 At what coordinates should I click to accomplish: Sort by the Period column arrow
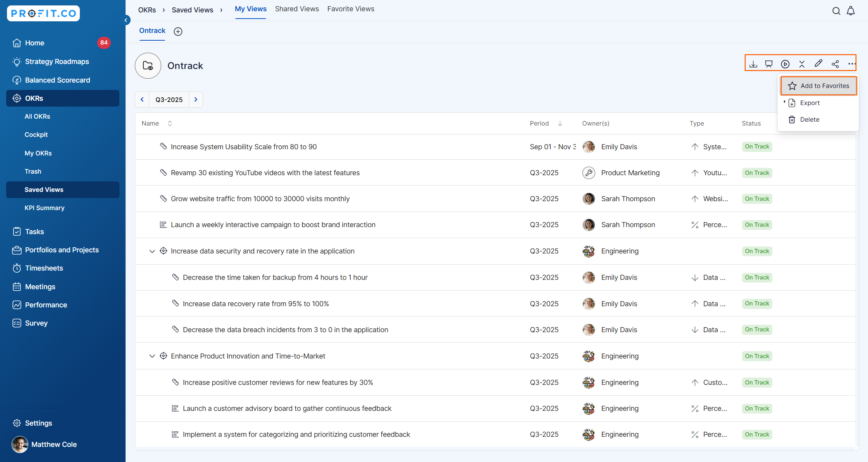pos(560,124)
